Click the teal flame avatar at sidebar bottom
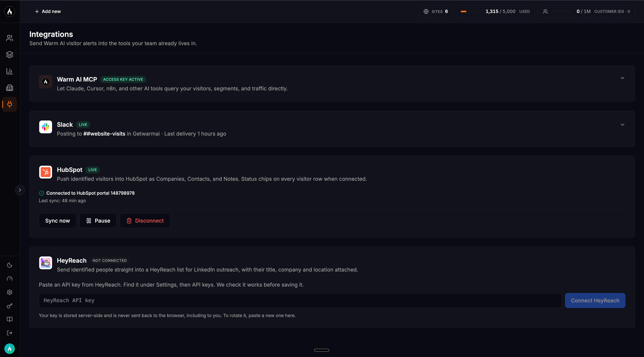This screenshot has height=357, width=644. click(x=9, y=349)
